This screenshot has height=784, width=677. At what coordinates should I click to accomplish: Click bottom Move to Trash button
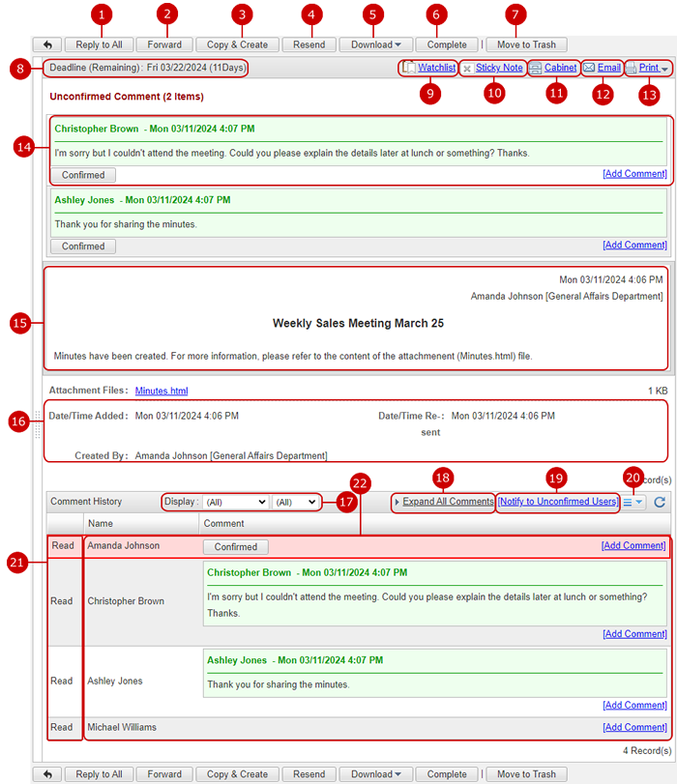click(526, 774)
